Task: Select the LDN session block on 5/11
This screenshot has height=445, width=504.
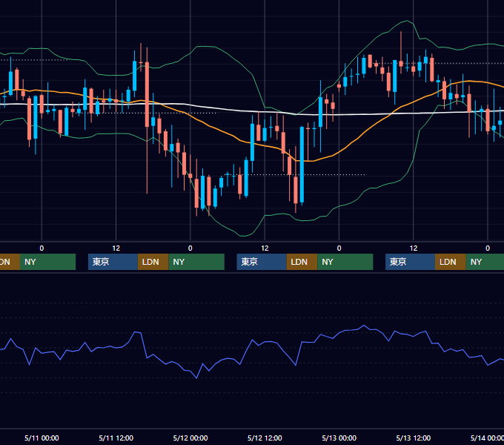Action: tap(153, 262)
